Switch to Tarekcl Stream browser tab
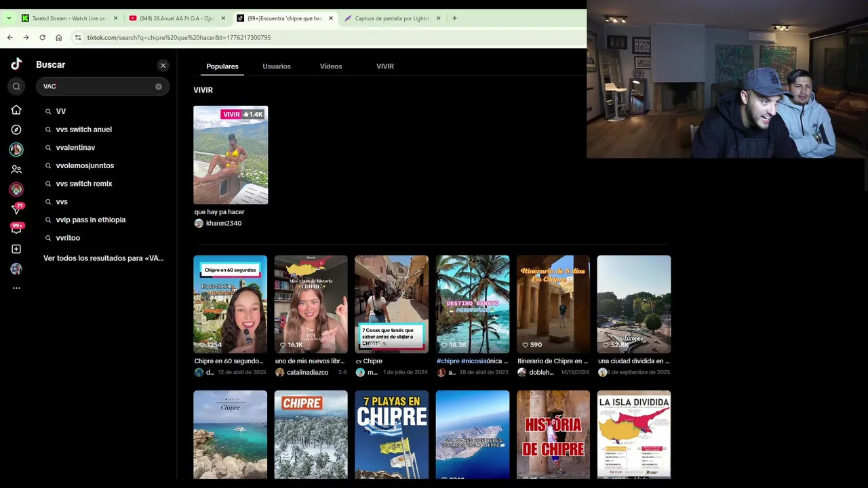 (x=68, y=18)
